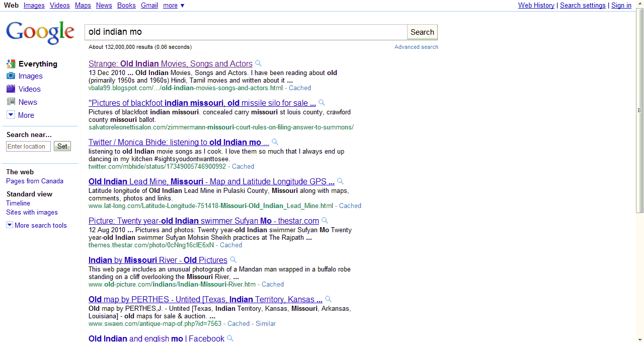Switch to Images in top navigation

tap(34, 5)
